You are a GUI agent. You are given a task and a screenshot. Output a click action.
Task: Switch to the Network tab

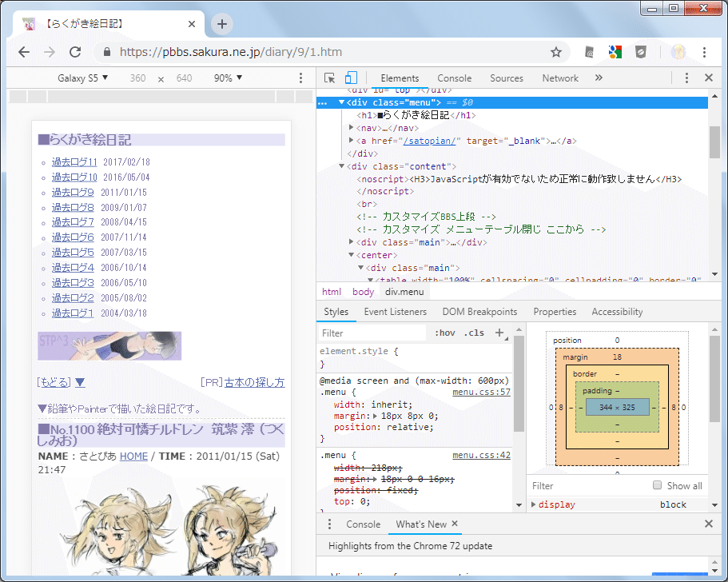tap(560, 78)
